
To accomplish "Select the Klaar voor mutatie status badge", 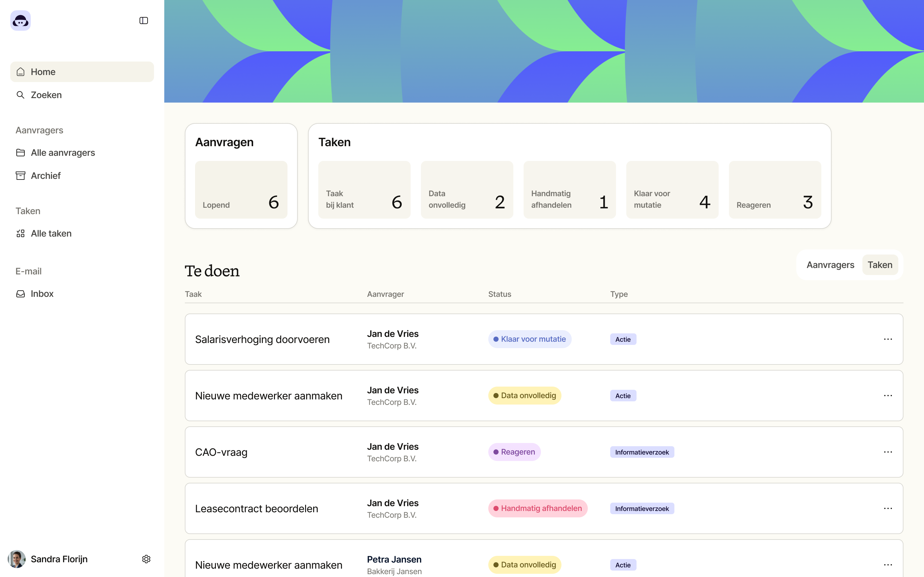I will 530,339.
